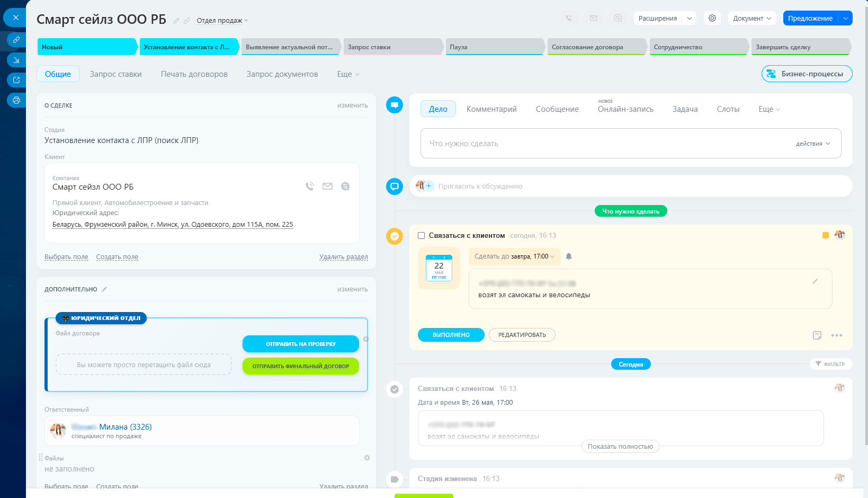Select Сообщение timeline tab
Image resolution: width=868 pixels, height=498 pixels.
[x=557, y=109]
